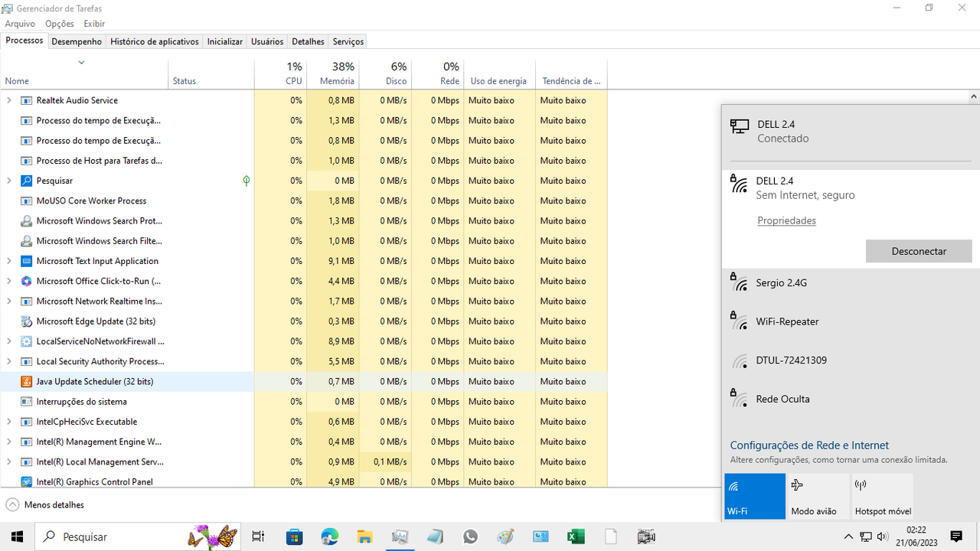Open the Windows Start menu

pos(18,536)
